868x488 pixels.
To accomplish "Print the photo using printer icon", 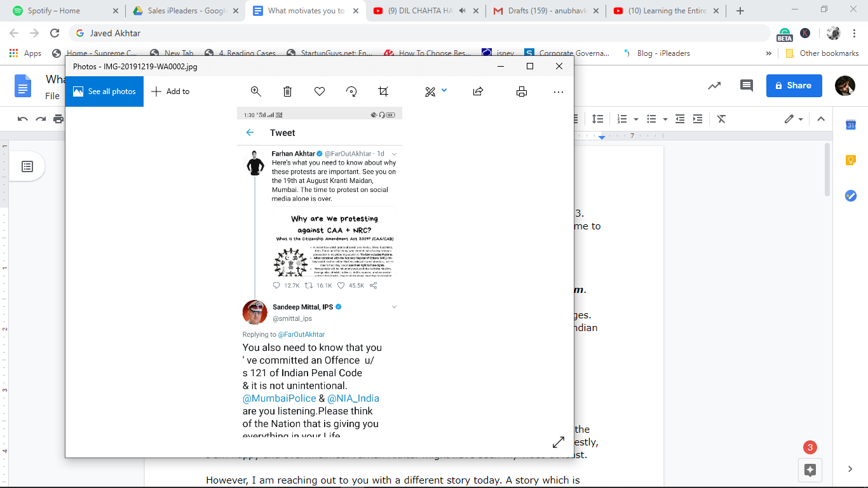I will pyautogui.click(x=522, y=91).
